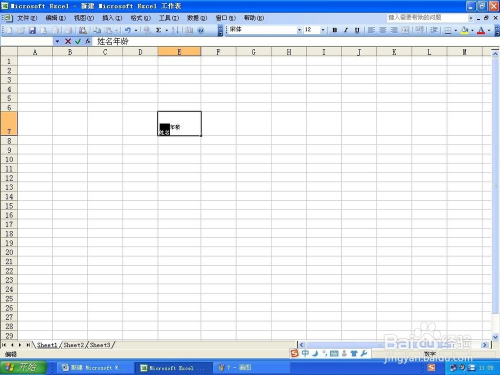
Task: Click in the formula bar text
Action: 113,41
